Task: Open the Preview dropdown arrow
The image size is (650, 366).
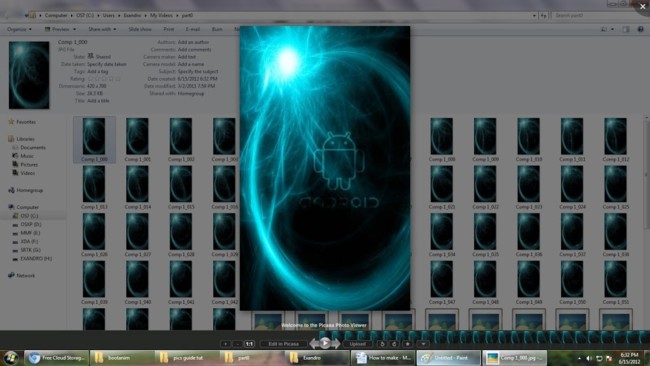Action: pyautogui.click(x=75, y=29)
